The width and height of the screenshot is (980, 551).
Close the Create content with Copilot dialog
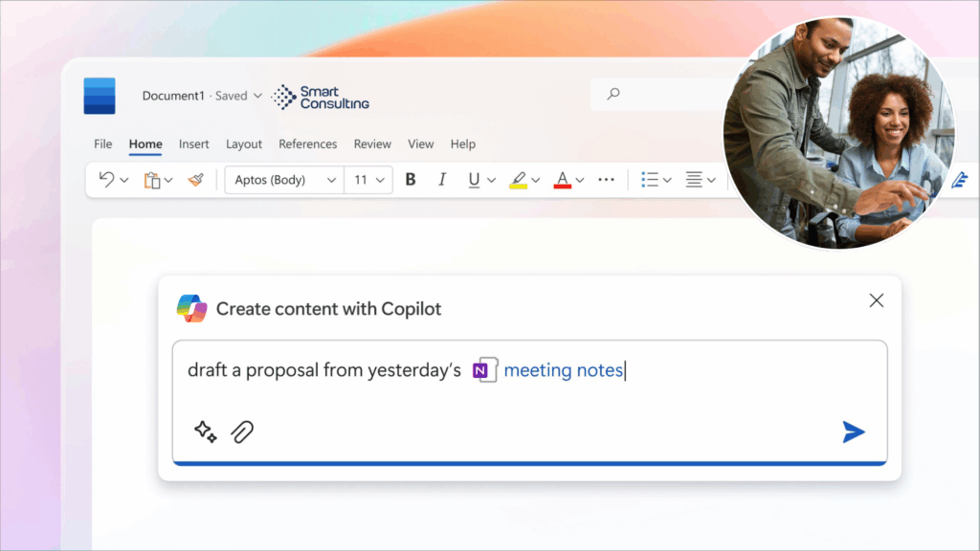tap(876, 300)
